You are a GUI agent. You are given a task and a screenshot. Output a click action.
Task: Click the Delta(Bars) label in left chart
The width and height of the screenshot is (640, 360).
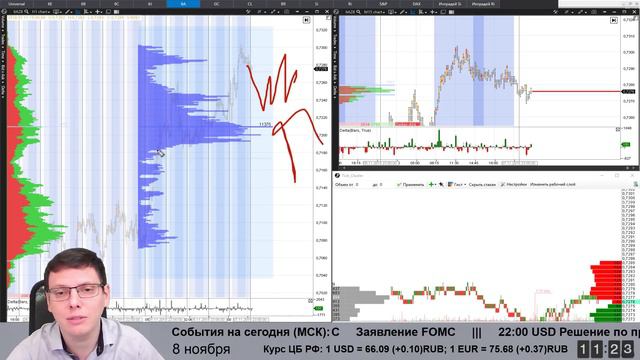(18, 302)
